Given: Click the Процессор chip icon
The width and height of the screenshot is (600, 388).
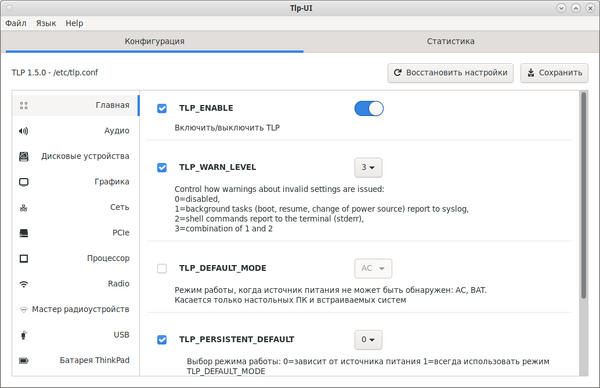Looking at the screenshot, I should click(x=24, y=259).
